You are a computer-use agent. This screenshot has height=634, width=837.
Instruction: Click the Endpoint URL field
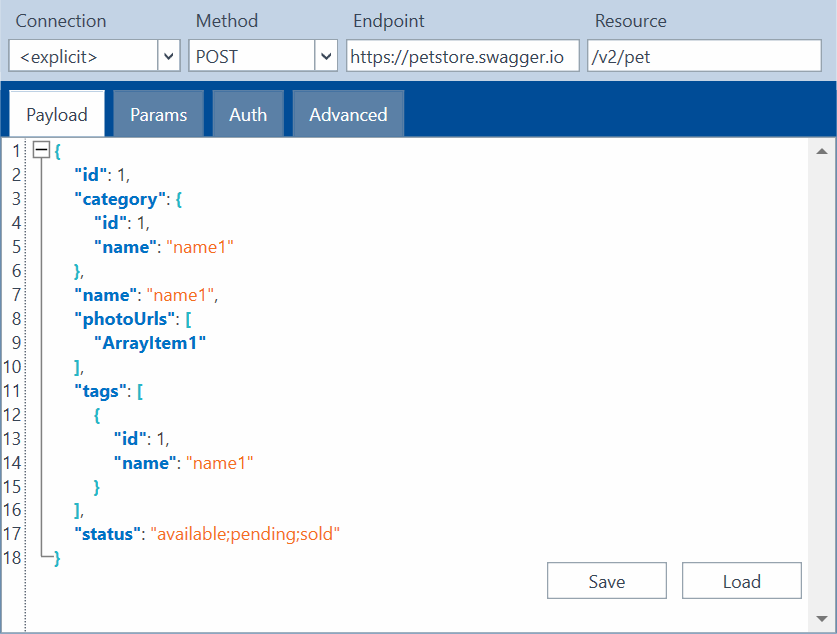pyautogui.click(x=462, y=57)
